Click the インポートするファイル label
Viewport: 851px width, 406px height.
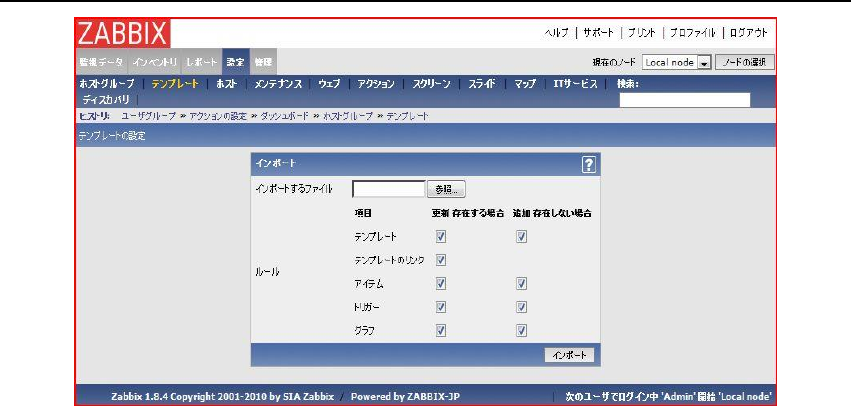[x=294, y=189]
